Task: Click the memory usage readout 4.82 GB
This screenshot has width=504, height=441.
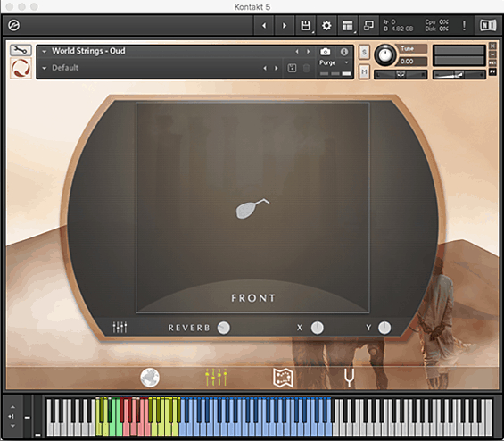Action: (399, 29)
